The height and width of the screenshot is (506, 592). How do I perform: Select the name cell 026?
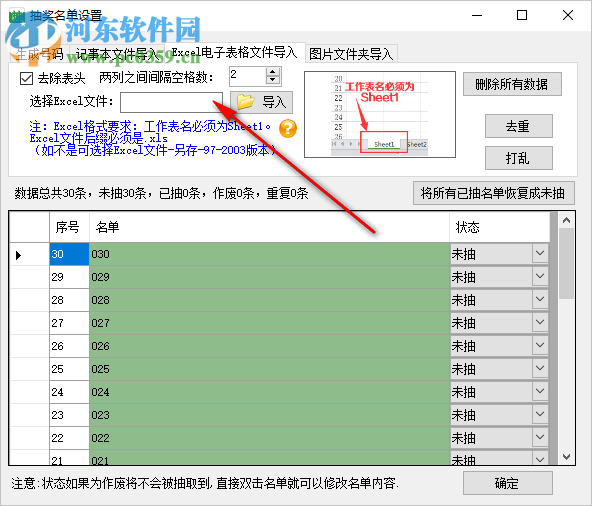pyautogui.click(x=269, y=346)
